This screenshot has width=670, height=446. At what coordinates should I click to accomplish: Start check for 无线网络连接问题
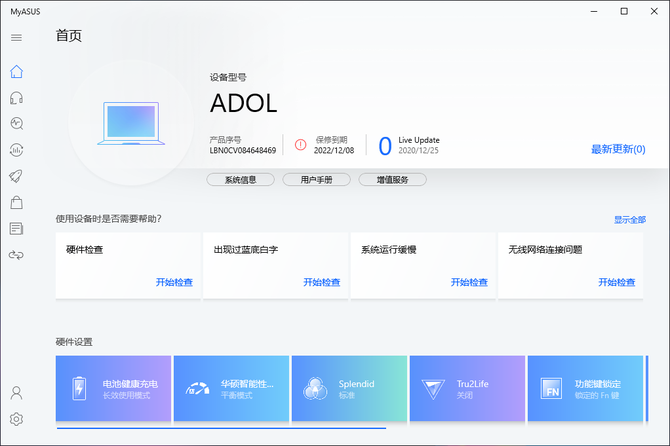click(616, 282)
